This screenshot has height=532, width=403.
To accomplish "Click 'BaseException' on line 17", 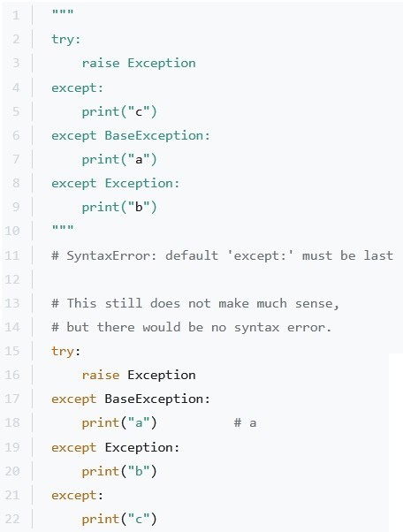I will 154,399.
